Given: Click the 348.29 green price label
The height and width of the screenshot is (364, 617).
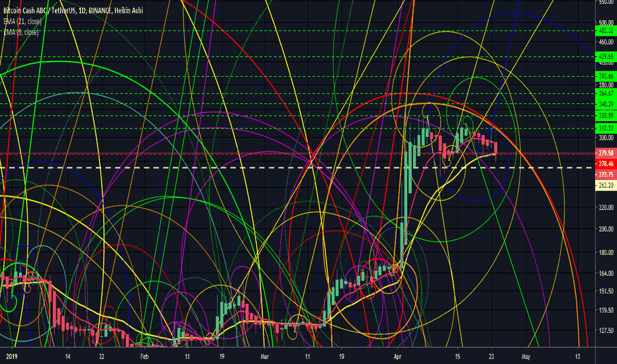Looking at the screenshot, I should pyautogui.click(x=606, y=105).
